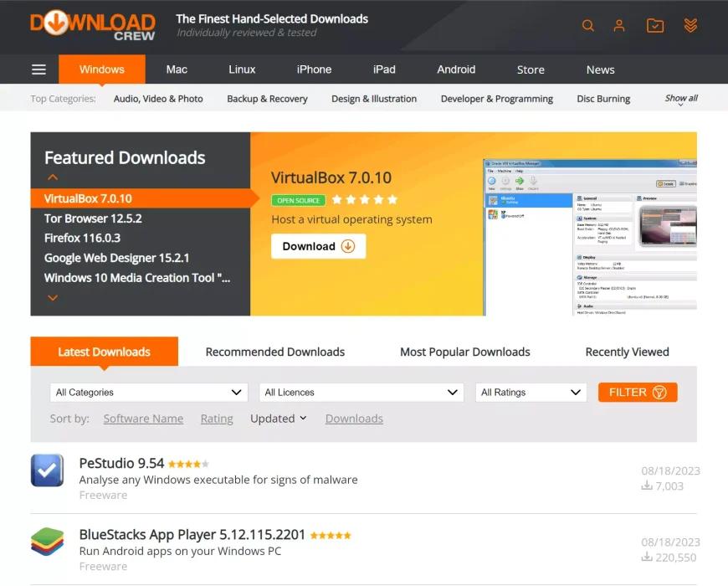728x586 pixels.
Task: View the VirtualBox screenshot preview
Action: coord(590,237)
